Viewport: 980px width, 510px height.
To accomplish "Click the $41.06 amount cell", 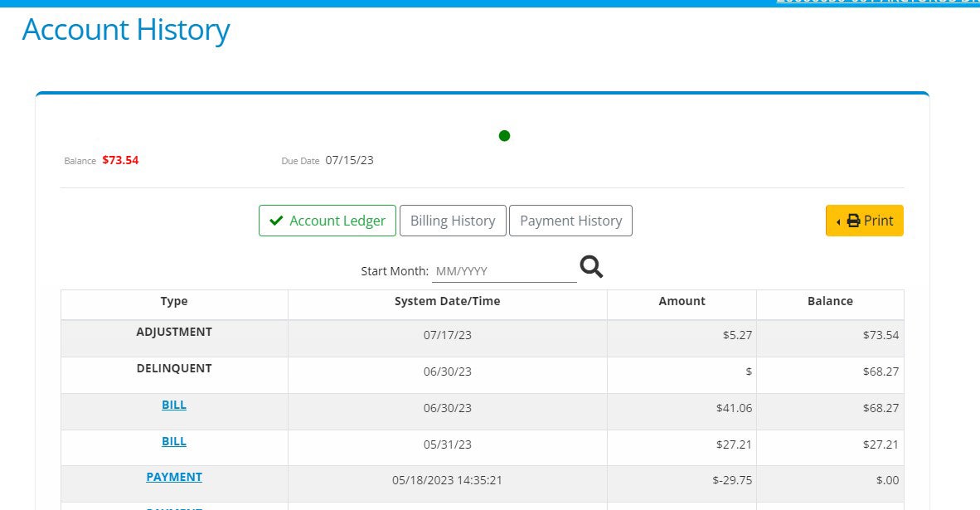I will click(x=734, y=409).
